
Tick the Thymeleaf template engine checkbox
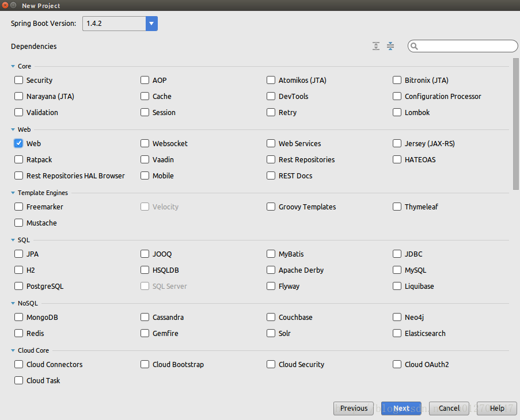coord(397,207)
